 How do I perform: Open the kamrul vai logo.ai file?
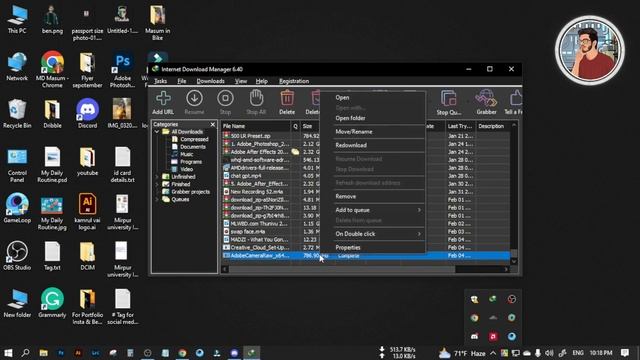[87, 212]
